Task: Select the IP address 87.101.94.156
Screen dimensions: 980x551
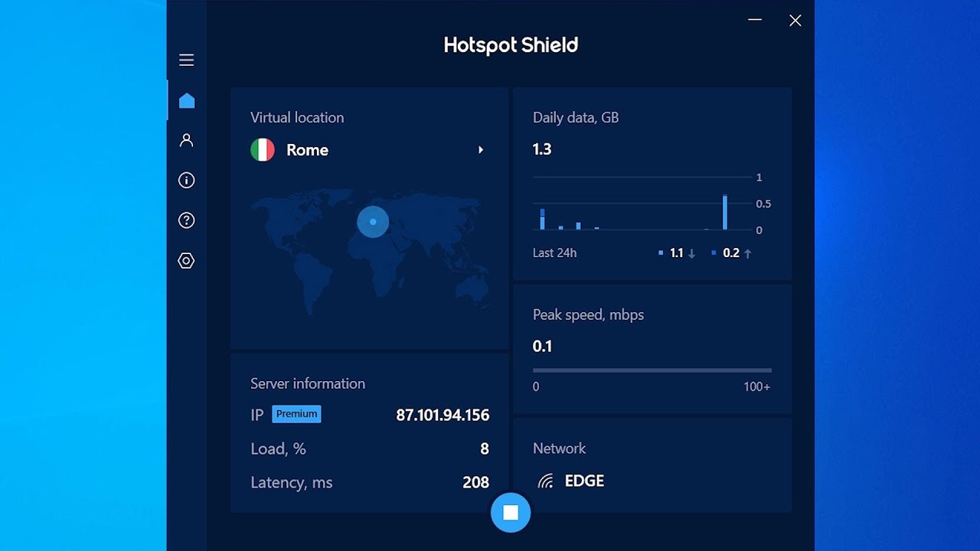Action: (x=443, y=416)
